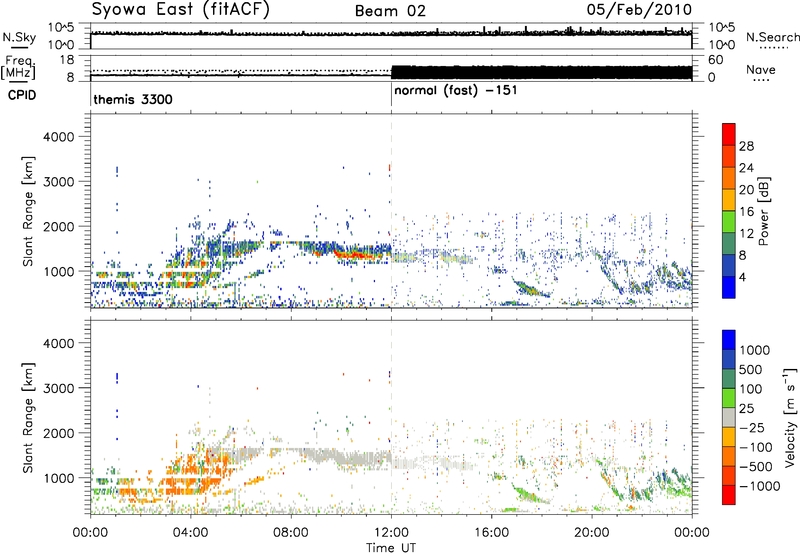Click the solid black block in frequency panel
800x554 pixels.
pos(542,72)
